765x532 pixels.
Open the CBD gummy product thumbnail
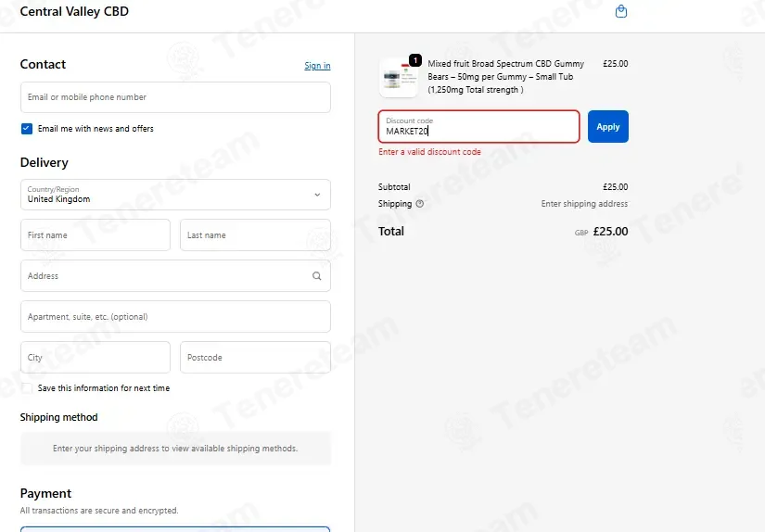[x=399, y=78]
